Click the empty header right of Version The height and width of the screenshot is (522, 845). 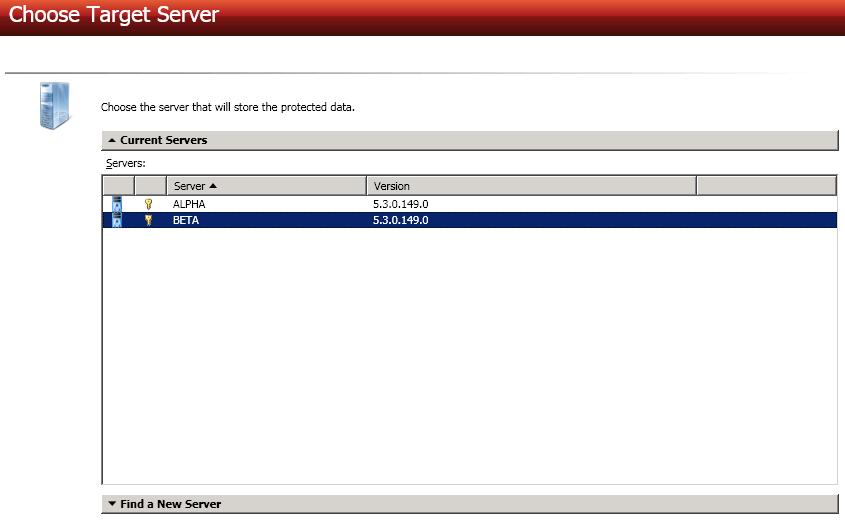pos(765,186)
